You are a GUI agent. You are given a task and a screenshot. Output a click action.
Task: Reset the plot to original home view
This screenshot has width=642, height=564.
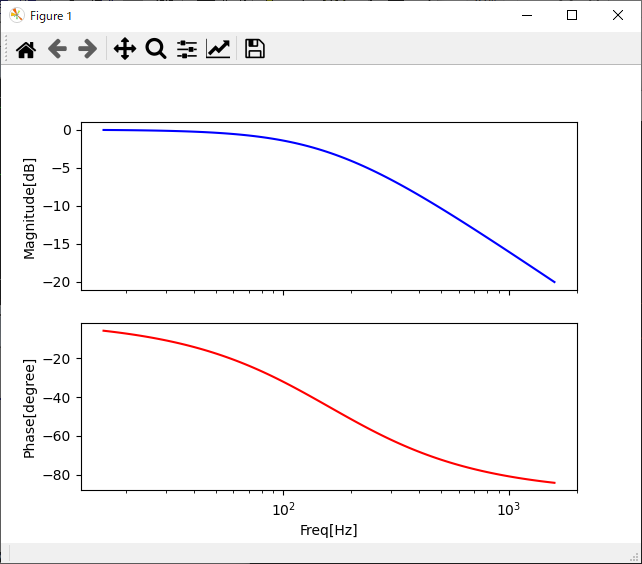click(x=26, y=49)
